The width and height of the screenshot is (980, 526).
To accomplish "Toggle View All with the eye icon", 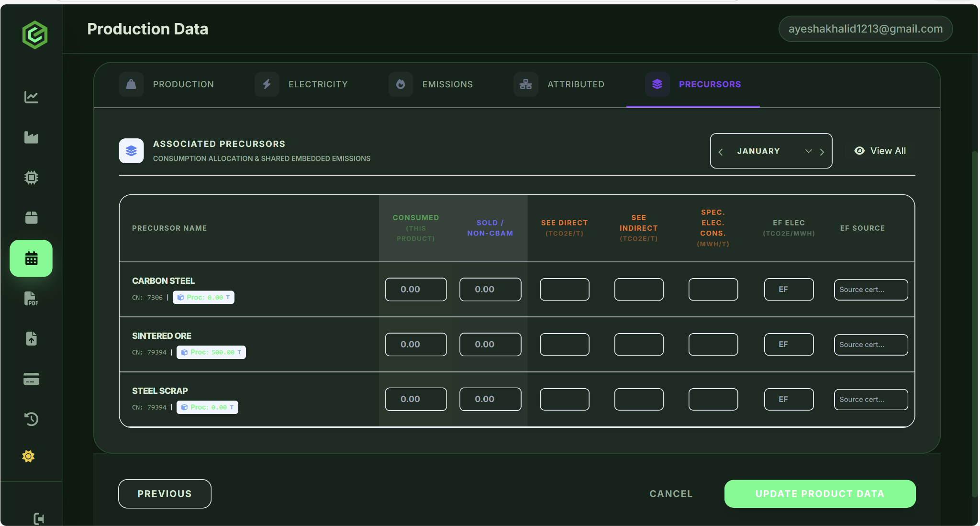I will pos(880,151).
